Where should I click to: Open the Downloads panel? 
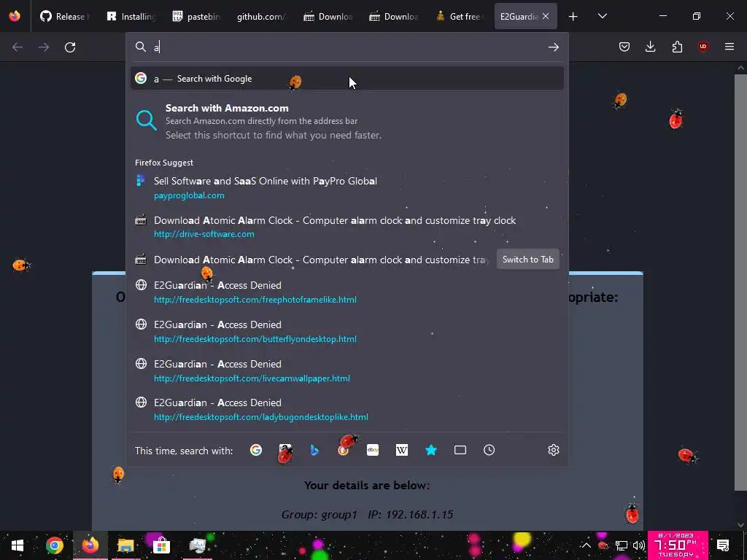tap(650, 47)
